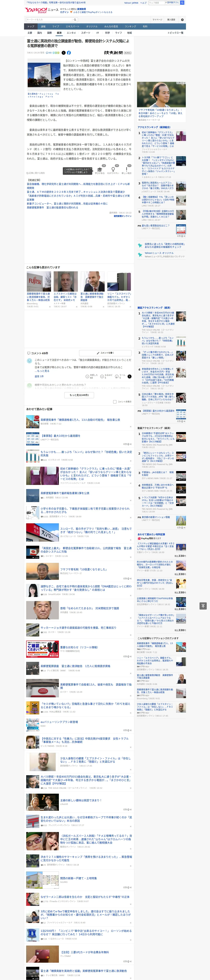Toggle the コメント非表示 checkbox
The height and width of the screenshot is (980, 210).
pos(115,402)
